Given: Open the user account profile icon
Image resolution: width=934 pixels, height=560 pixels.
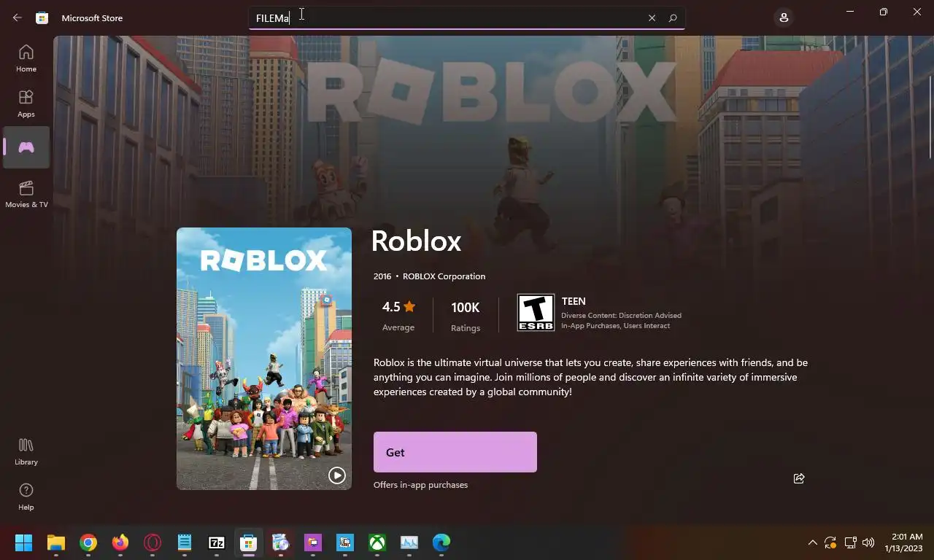Looking at the screenshot, I should click(x=784, y=17).
